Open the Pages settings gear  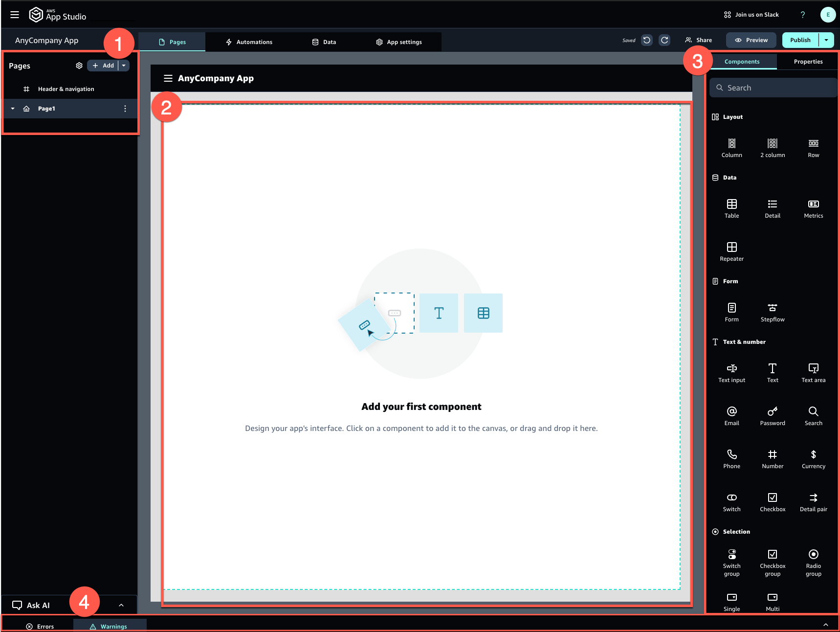(79, 65)
